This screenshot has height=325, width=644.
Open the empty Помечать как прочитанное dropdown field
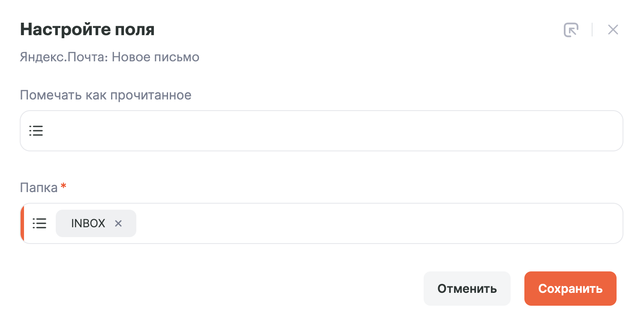[322, 131]
